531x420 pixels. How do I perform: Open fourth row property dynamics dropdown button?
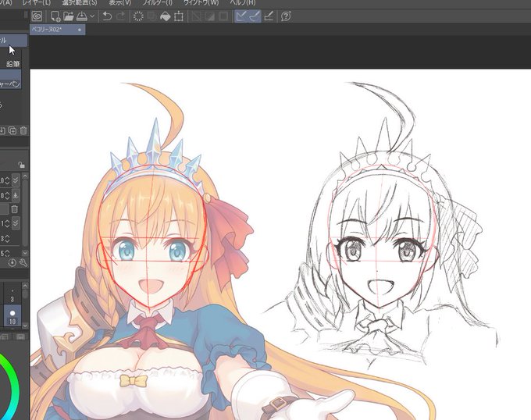(x=16, y=222)
